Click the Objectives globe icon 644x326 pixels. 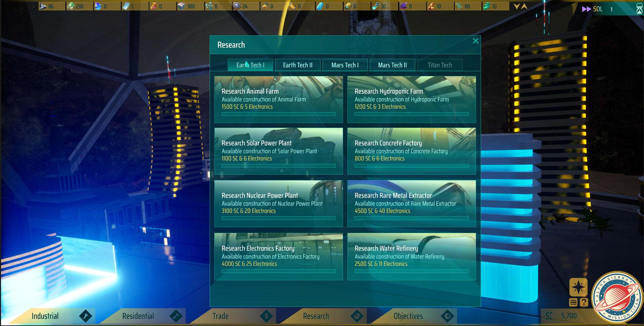(447, 316)
